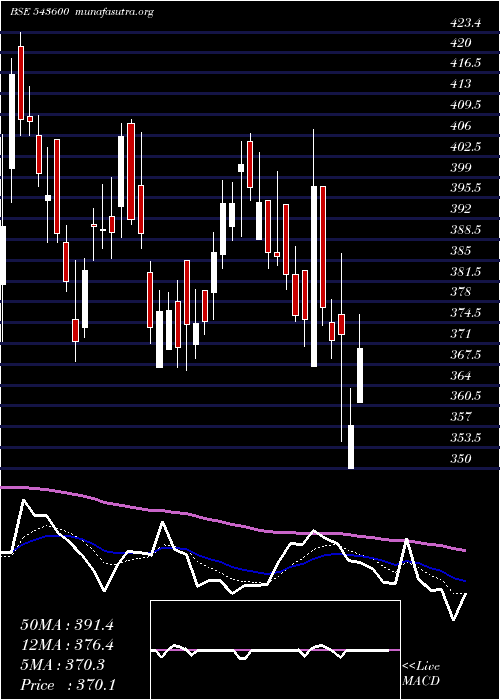Click the '50MA : 391.4' reading
This screenshot has width=500, height=700.
(x=67, y=625)
